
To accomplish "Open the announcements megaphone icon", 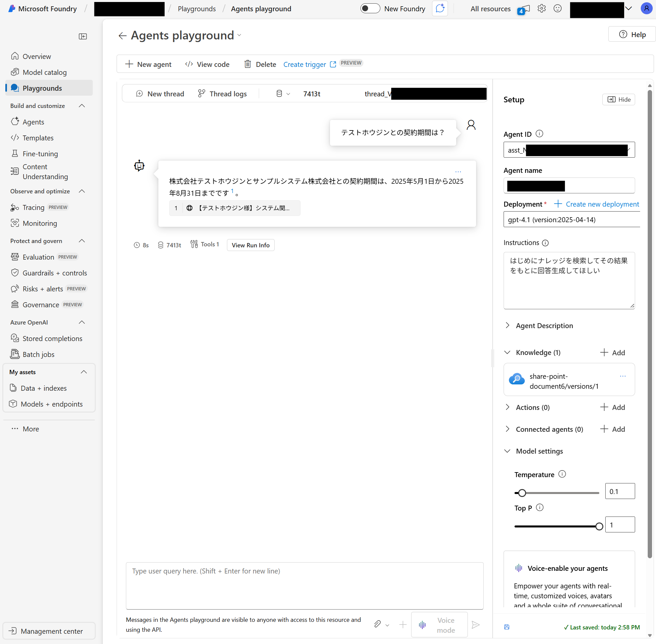I will coord(524,9).
